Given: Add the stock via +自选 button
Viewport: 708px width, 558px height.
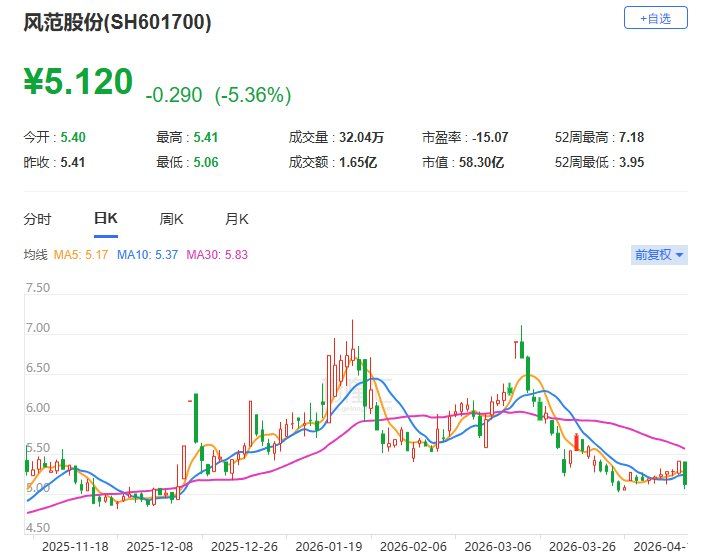Looking at the screenshot, I should click(655, 18).
